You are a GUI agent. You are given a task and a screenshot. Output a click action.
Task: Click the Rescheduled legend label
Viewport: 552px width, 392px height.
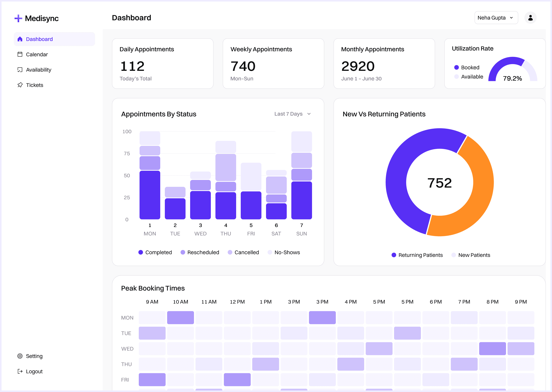point(203,252)
